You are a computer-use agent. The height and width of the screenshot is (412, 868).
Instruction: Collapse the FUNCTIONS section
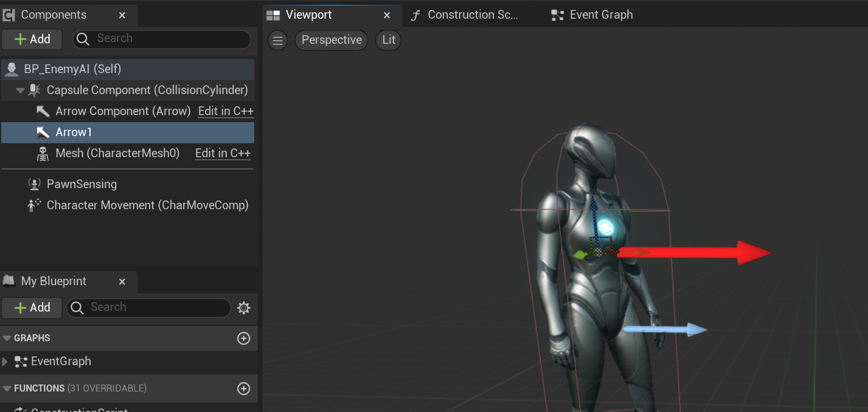(7, 389)
